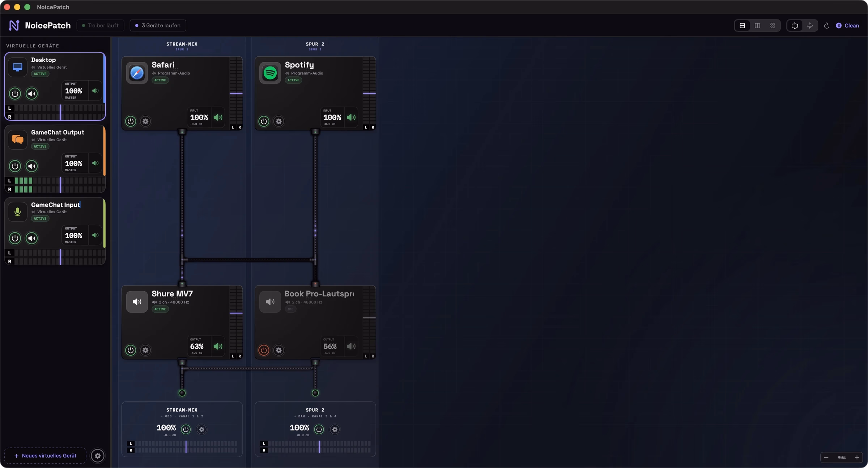The width and height of the screenshot is (868, 468).
Task: Mute the Shure MV7 output volume
Action: coord(218,346)
